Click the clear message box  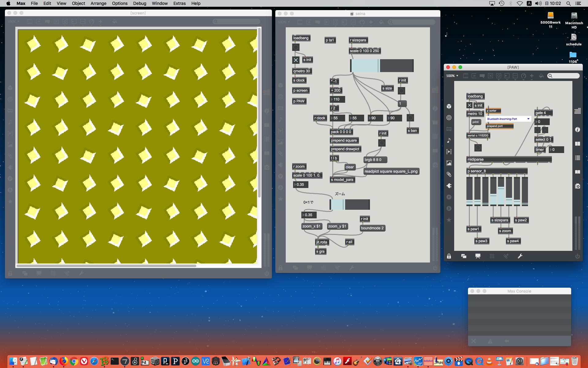click(x=349, y=167)
